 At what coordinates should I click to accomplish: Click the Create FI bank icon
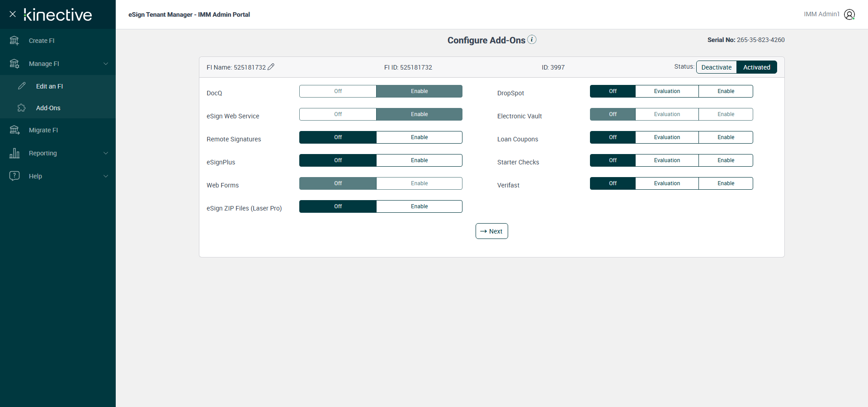[x=14, y=41]
